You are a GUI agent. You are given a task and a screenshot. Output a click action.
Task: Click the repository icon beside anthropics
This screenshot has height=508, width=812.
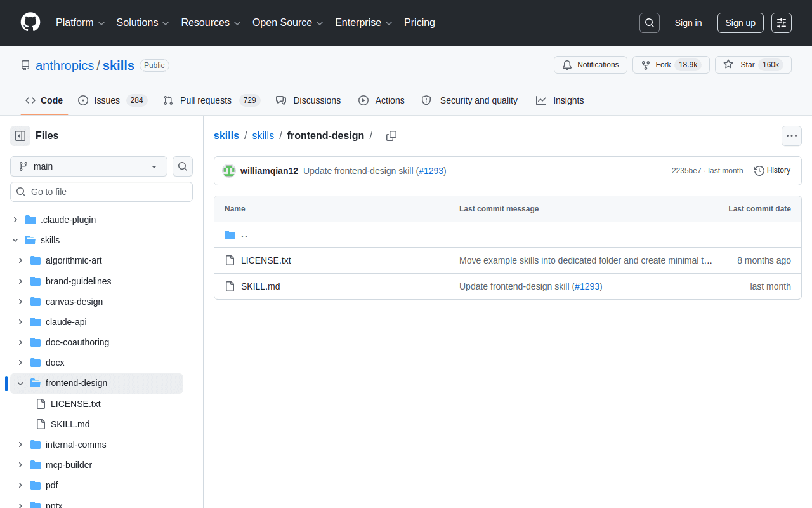[25, 65]
